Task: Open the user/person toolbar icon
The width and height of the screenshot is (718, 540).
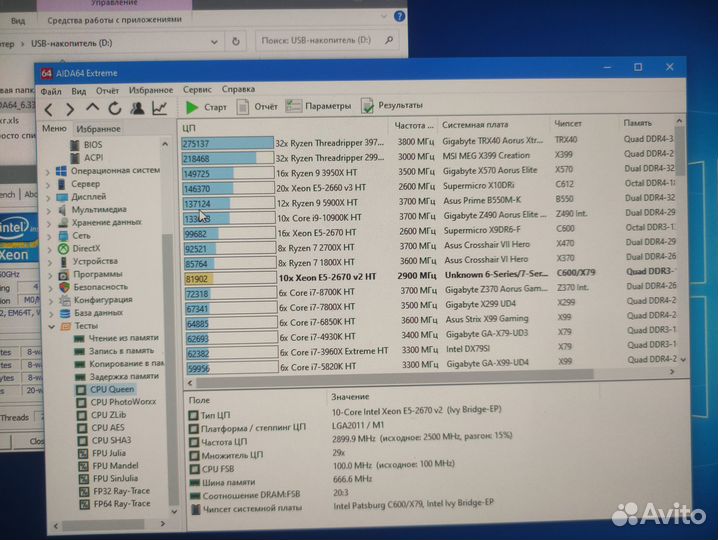Action: click(x=137, y=108)
